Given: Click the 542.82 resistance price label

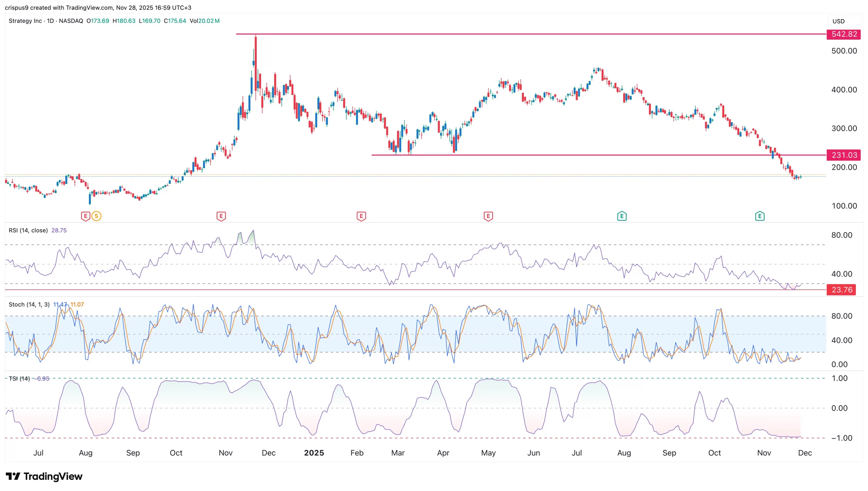Looking at the screenshot, I should [x=844, y=34].
